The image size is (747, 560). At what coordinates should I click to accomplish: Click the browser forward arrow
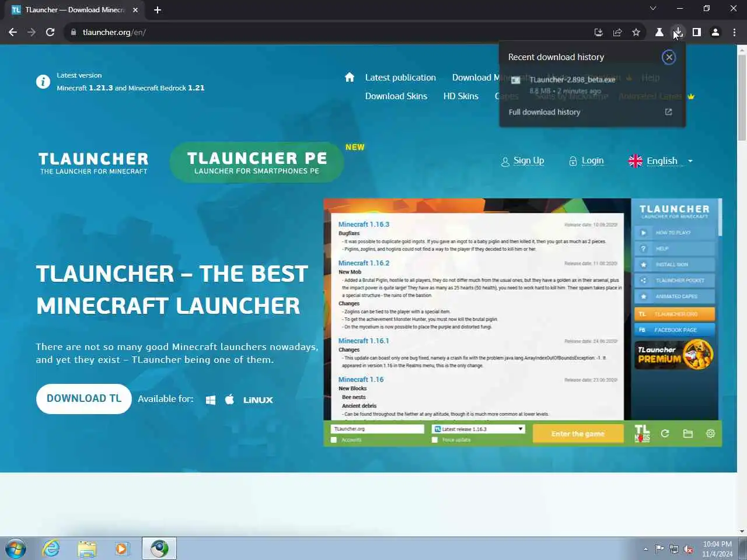32,32
